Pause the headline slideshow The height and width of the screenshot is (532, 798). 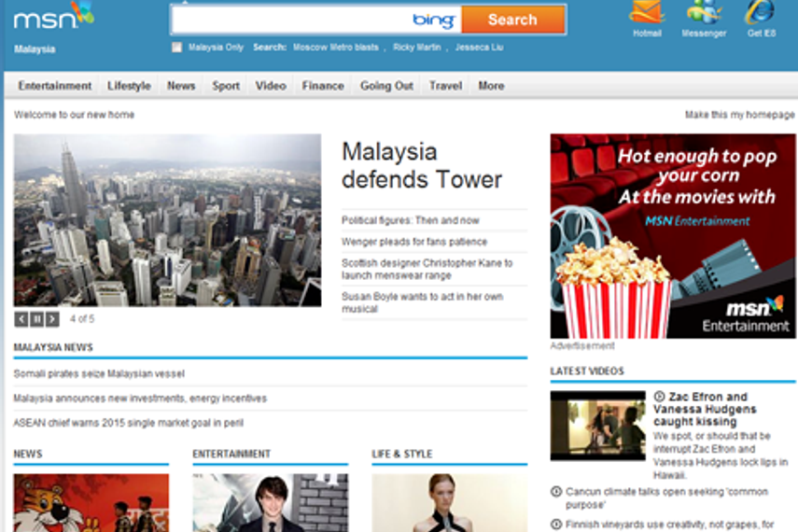tap(36, 319)
